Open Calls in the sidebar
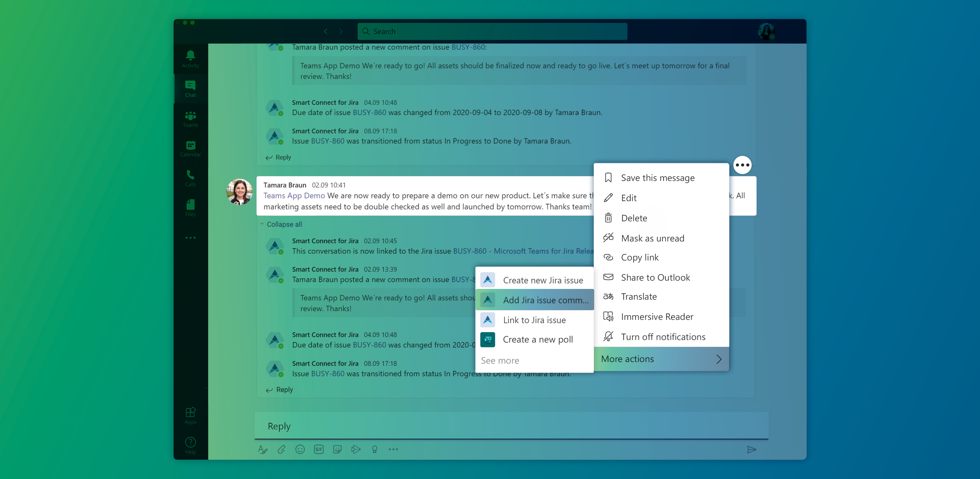The image size is (980, 479). [x=190, y=178]
